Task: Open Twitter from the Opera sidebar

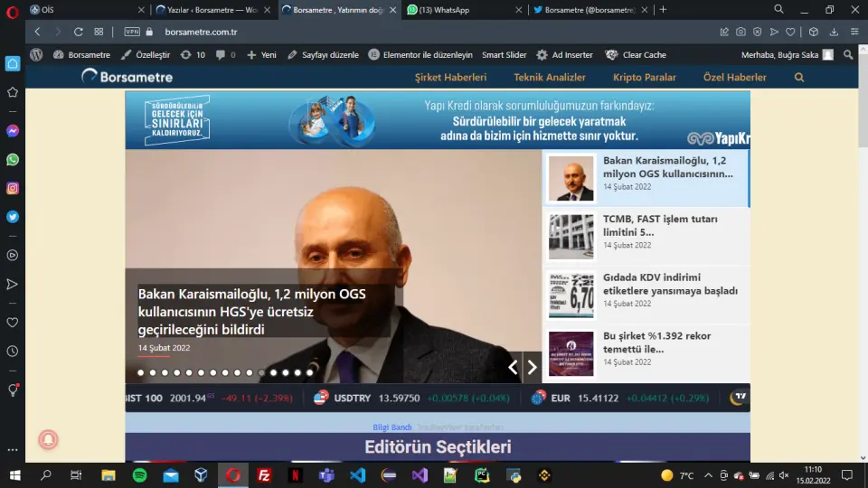Action: 13,217
